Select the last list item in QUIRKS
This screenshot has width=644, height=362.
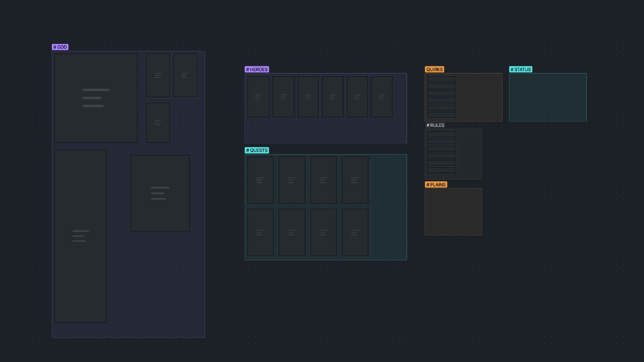click(x=442, y=115)
